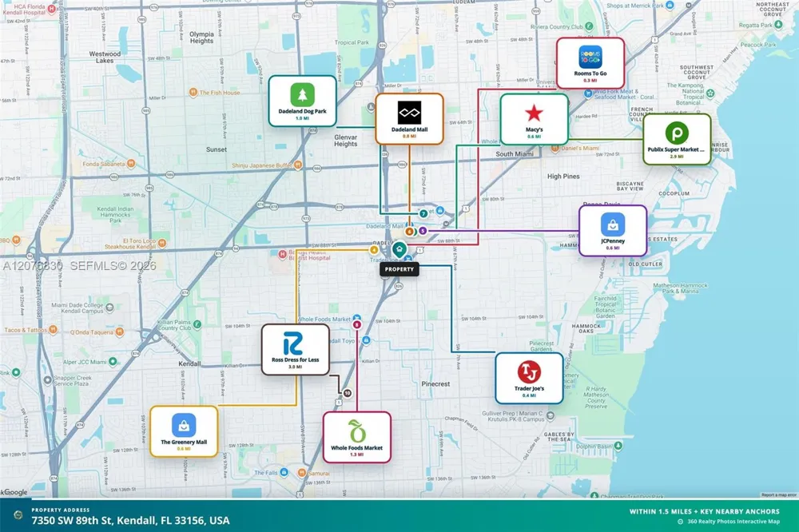799x532 pixels.
Task: Click Dolphin Basin map pin
Action: coord(618,446)
